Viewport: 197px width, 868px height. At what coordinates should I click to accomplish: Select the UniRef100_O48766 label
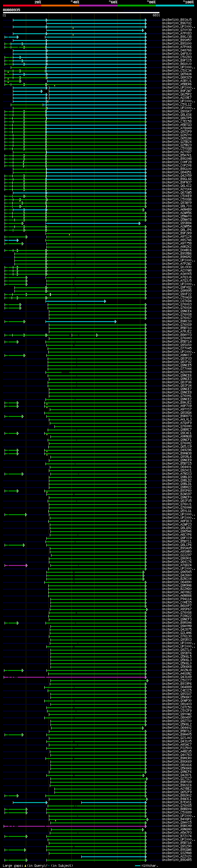click(177, 50)
